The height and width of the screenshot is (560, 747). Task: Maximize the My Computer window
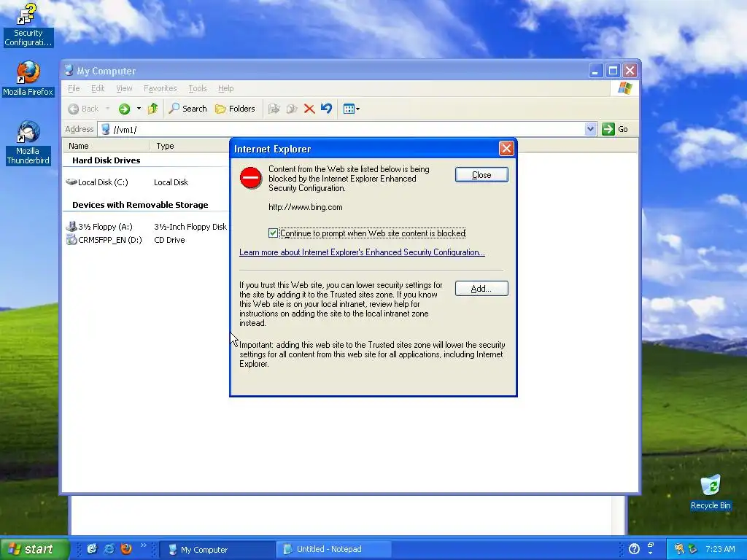point(613,71)
